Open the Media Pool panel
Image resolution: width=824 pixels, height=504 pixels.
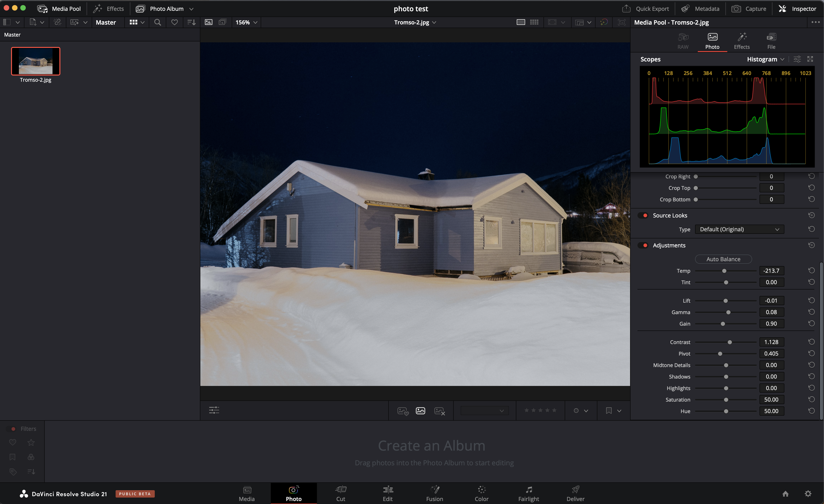59,9
